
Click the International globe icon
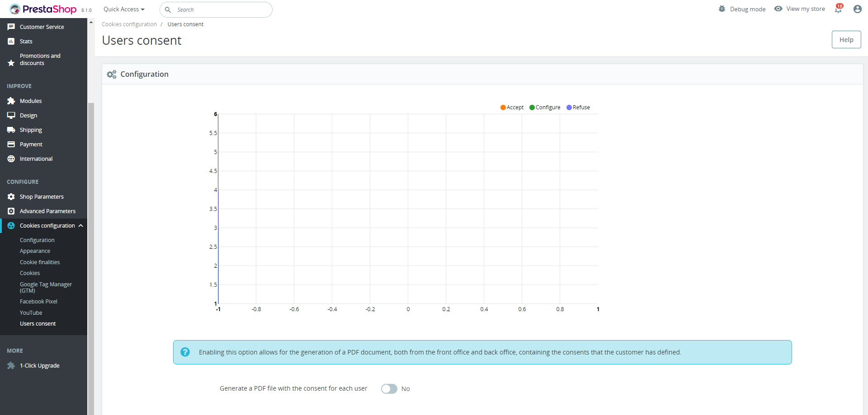click(11, 159)
